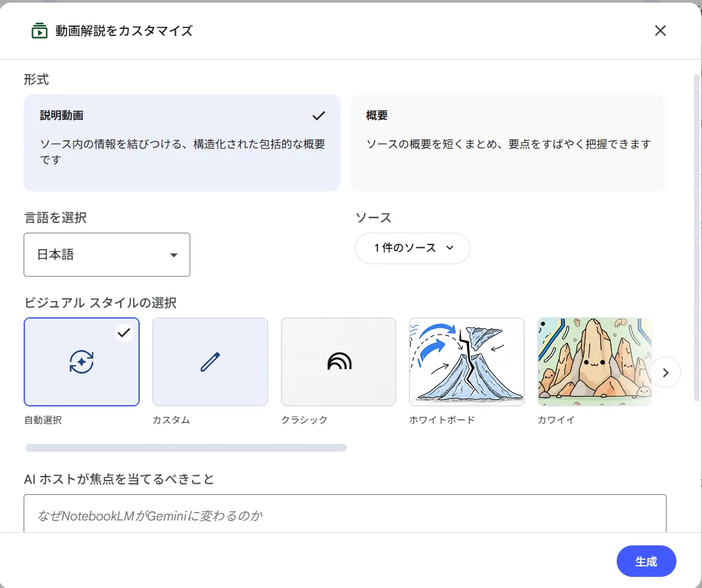Click the dialog's vertical scrollbar
Screen dimensions: 702x588
click(x=696, y=237)
